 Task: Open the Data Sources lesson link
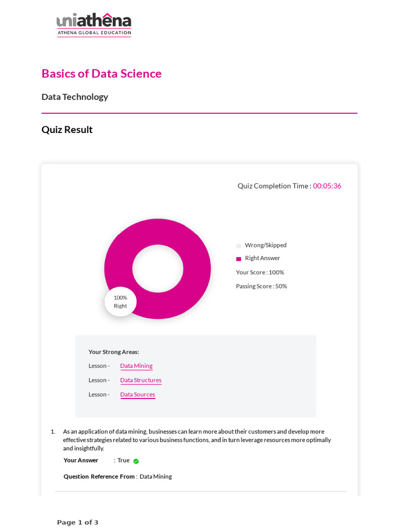coord(138,394)
